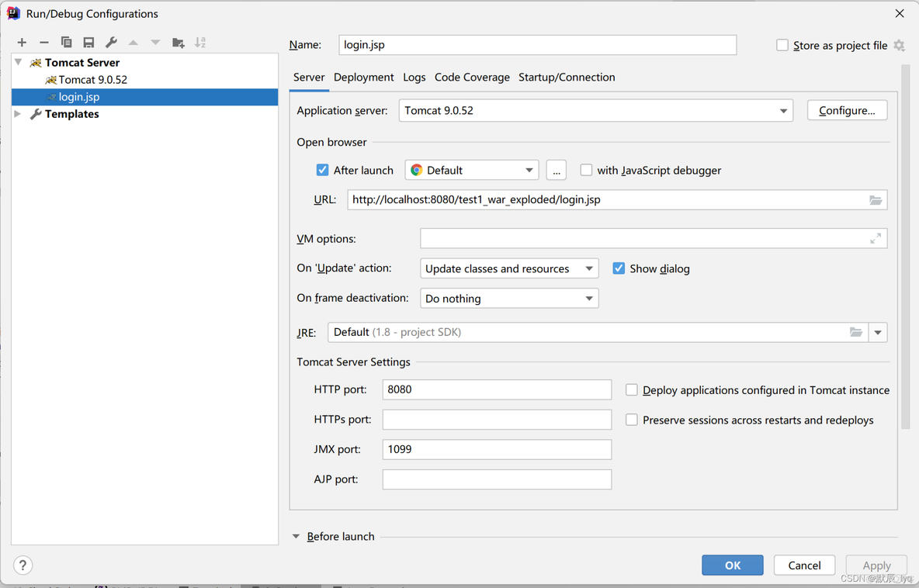The width and height of the screenshot is (919, 588).
Task: Copy the selected configuration
Action: (66, 42)
